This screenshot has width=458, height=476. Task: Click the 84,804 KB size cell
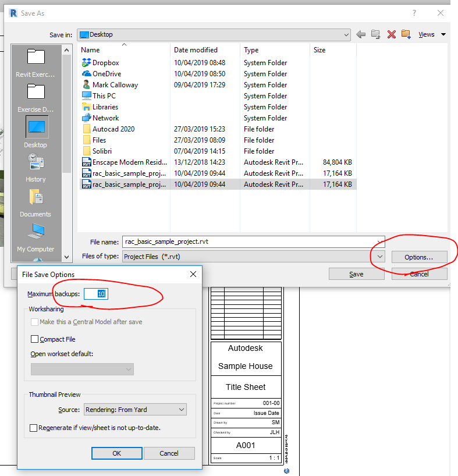(x=337, y=162)
